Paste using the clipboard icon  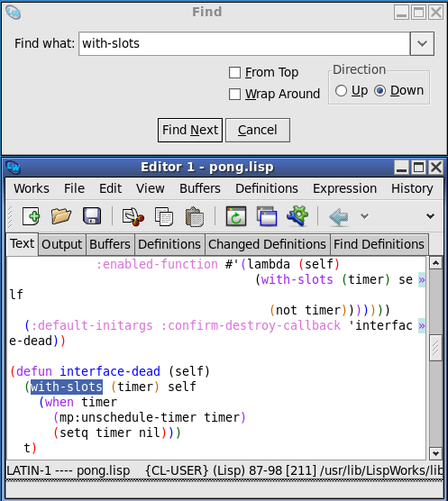pos(195,216)
